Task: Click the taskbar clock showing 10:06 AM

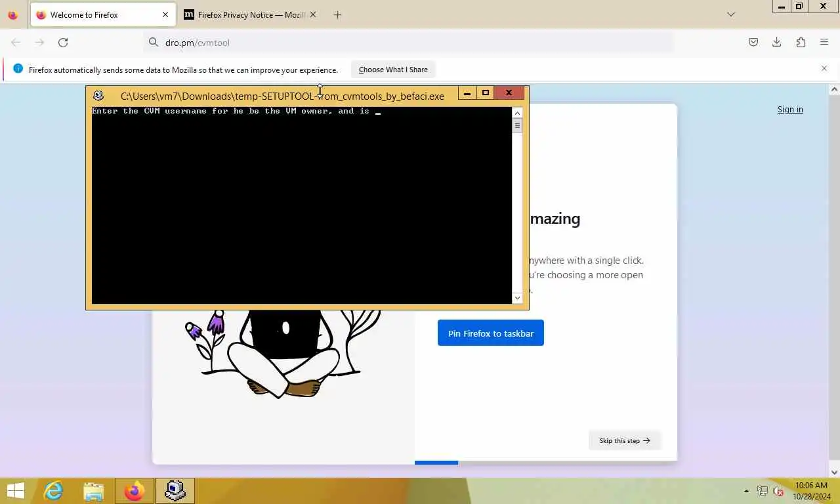Action: coord(810,491)
